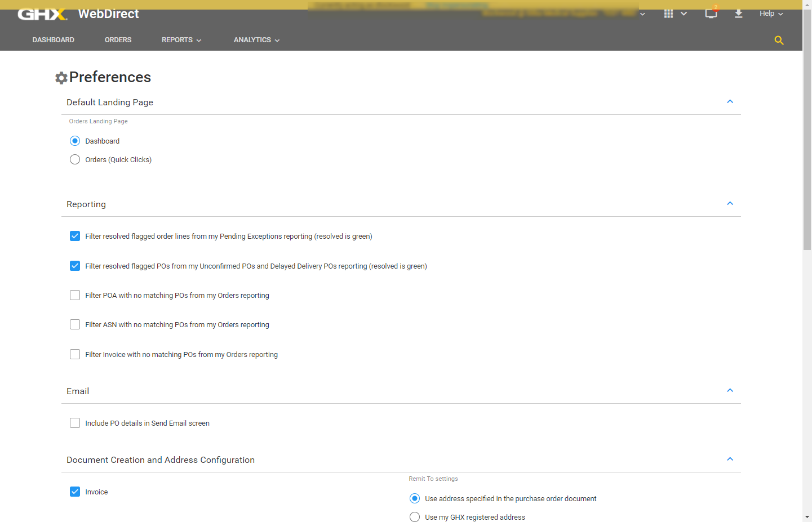The image size is (812, 522).
Task: Check Include PO details in Send Email
Action: tap(75, 423)
